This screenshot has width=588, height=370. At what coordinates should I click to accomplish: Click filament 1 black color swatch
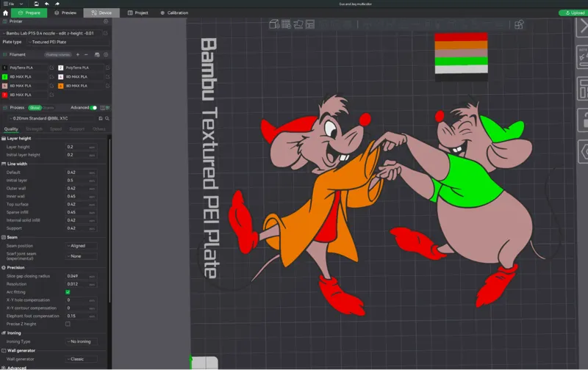4,68
